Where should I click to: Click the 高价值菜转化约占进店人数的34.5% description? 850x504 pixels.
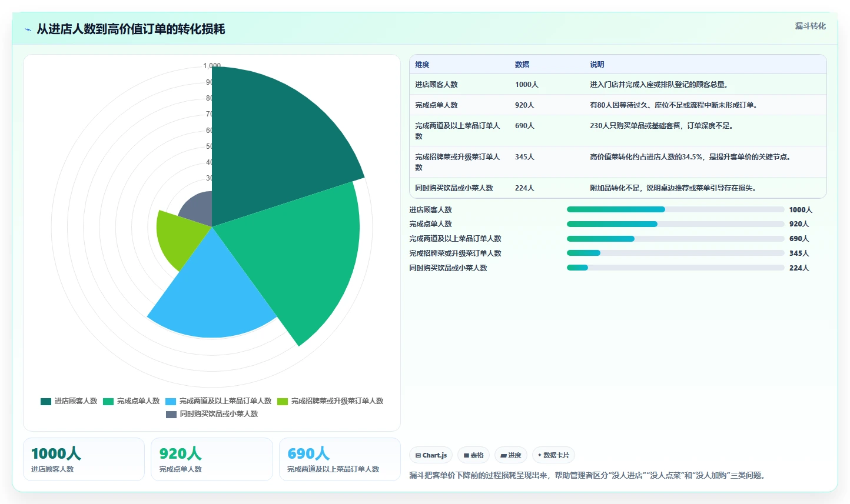point(692,157)
